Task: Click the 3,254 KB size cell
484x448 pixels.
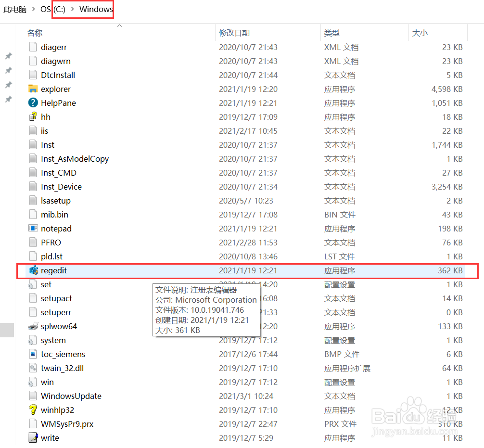Action: pos(446,187)
